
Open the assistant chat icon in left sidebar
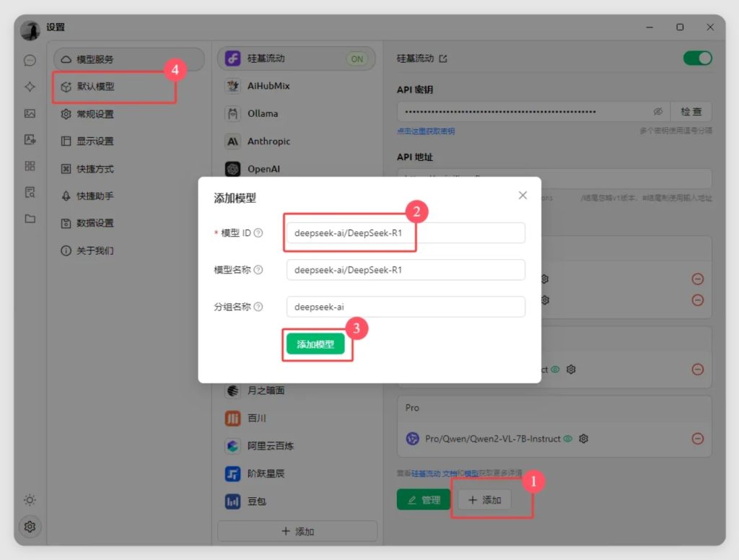(30, 61)
